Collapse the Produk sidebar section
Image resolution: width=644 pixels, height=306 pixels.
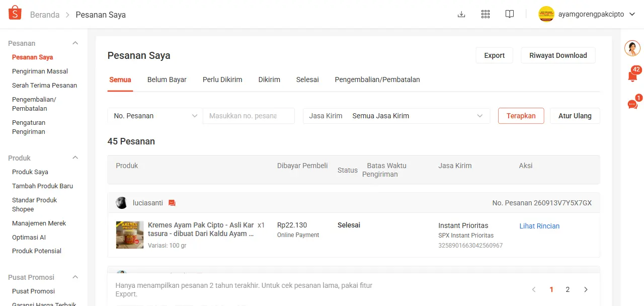(75, 158)
